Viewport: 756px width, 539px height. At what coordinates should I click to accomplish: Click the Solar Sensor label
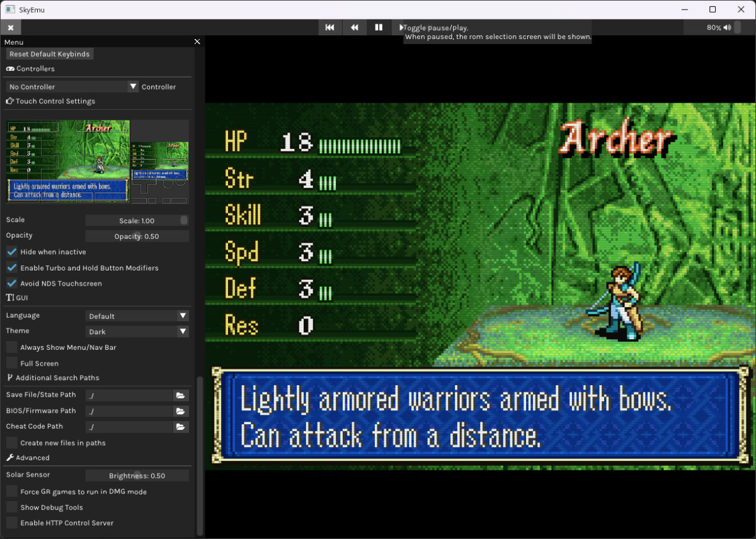(x=28, y=475)
